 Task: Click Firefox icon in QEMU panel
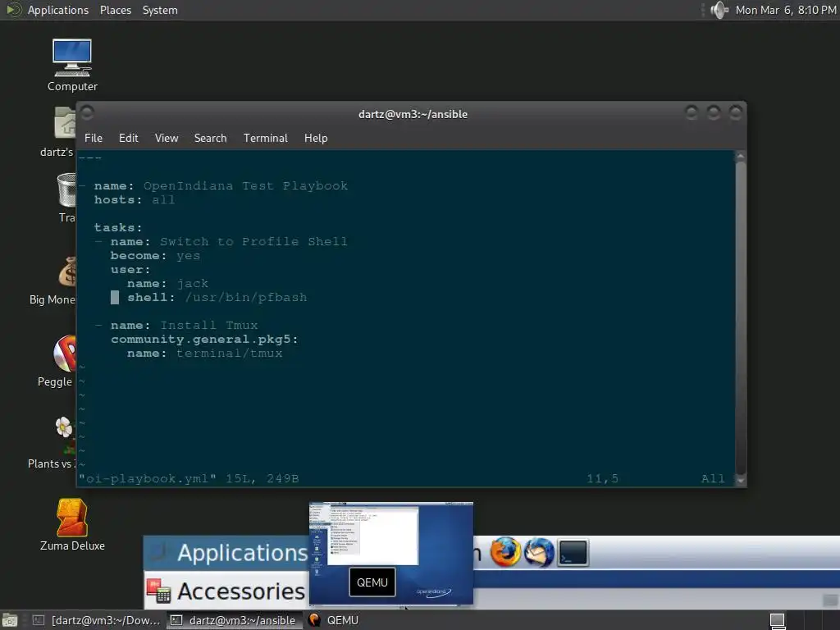click(x=504, y=552)
